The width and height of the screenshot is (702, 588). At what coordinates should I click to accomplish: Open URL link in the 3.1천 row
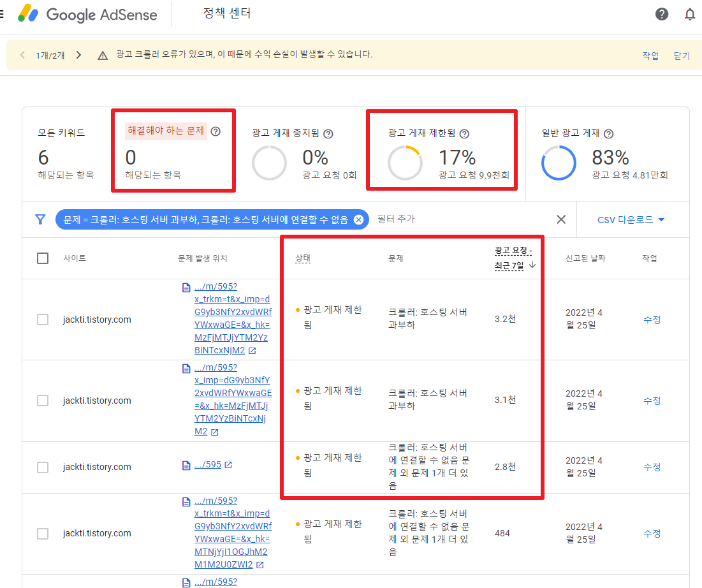point(233,399)
